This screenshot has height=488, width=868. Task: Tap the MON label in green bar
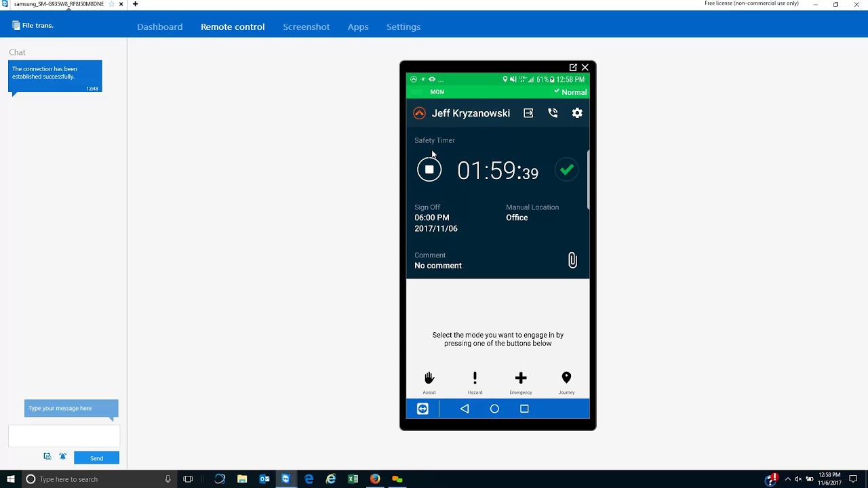point(437,92)
